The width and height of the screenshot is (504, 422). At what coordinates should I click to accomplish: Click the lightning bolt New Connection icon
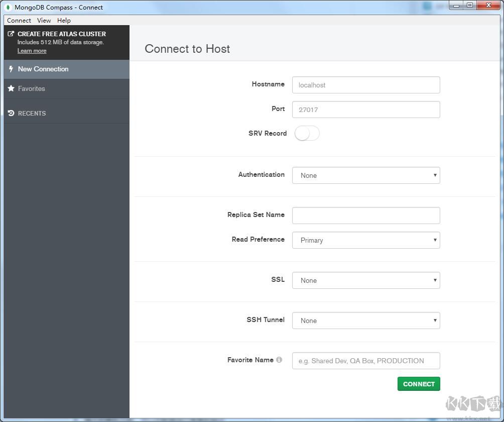[11, 69]
